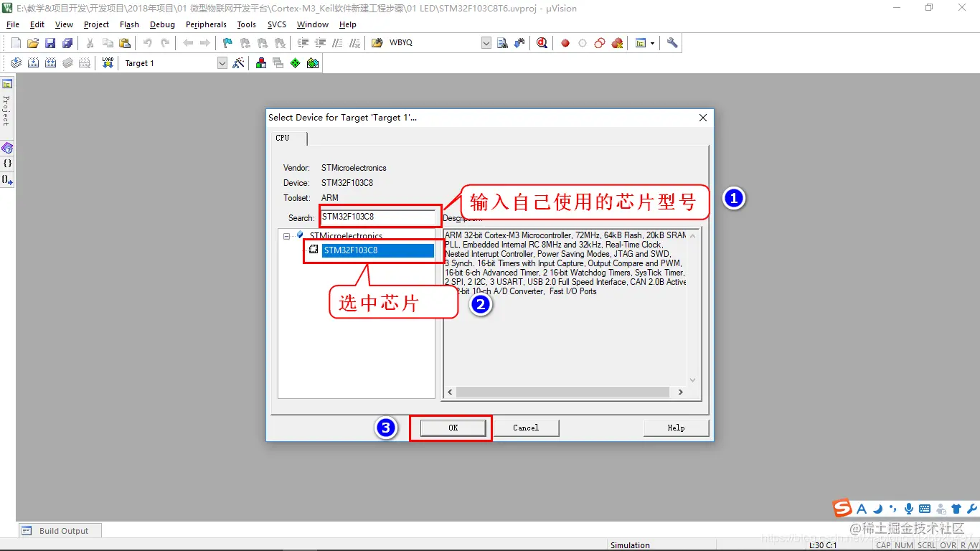The width and height of the screenshot is (980, 551).
Task: Open the Functions braces icon in sidebar
Action: pos(7,164)
